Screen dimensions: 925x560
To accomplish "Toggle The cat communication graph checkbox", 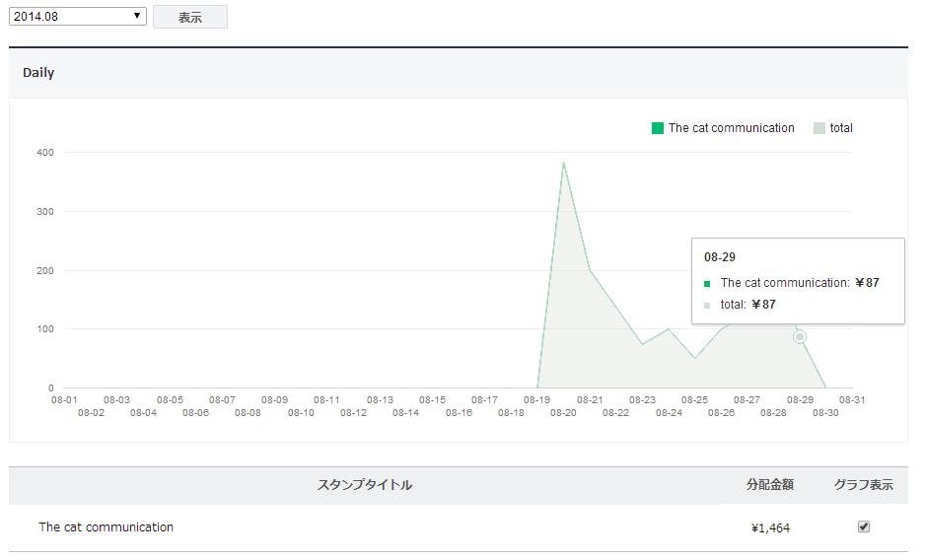I will click(x=864, y=526).
